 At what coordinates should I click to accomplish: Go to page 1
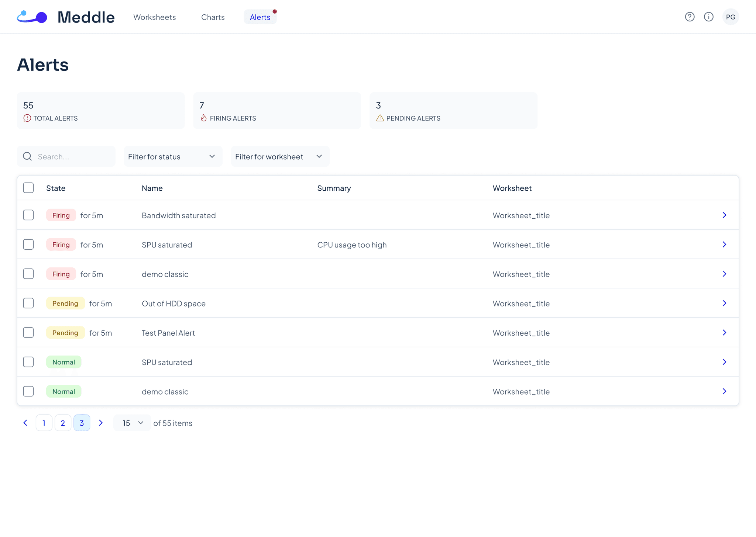44,423
